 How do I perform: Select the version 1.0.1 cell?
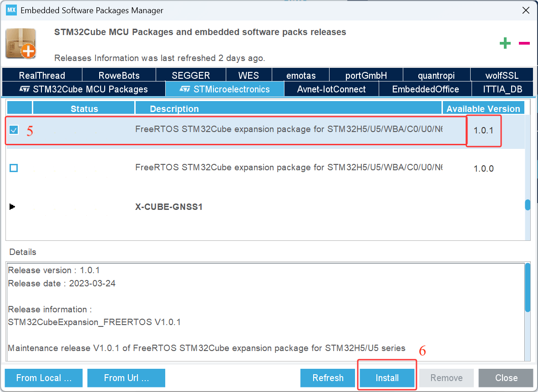click(x=483, y=130)
